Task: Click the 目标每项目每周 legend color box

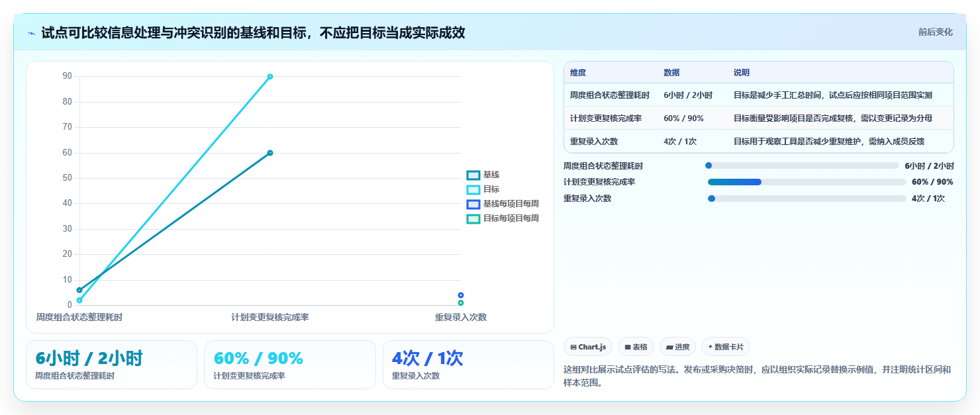Action: 473,218
